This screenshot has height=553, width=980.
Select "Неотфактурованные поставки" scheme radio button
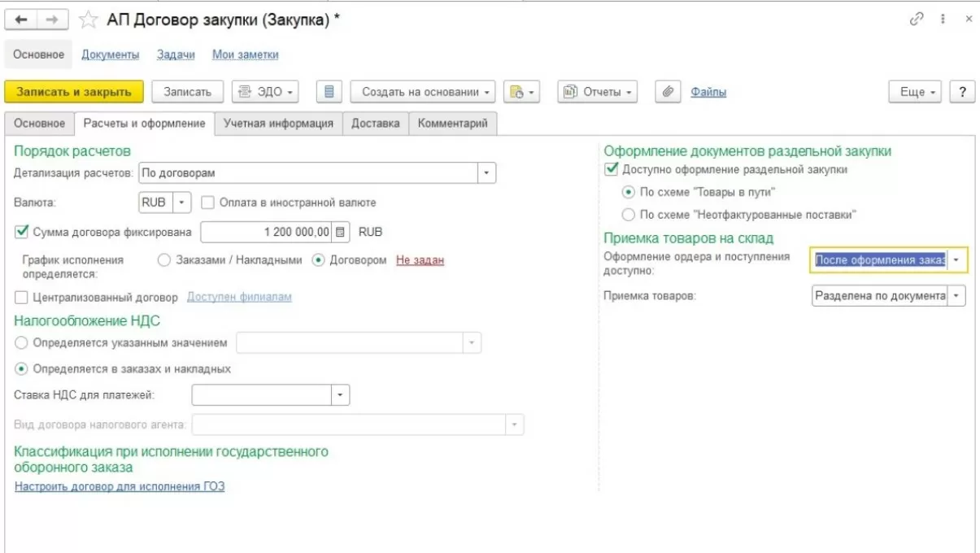[x=628, y=215]
